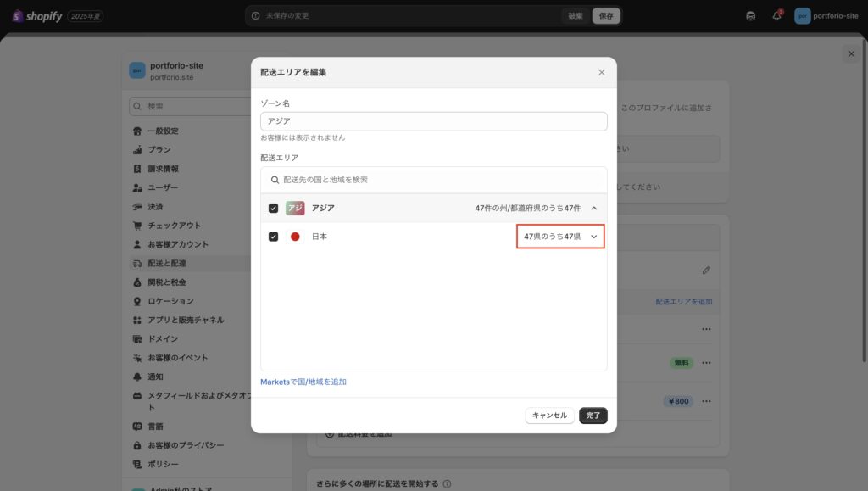The height and width of the screenshot is (491, 868).
Task: Uncheck the 日本 country checkbox
Action: pos(273,237)
